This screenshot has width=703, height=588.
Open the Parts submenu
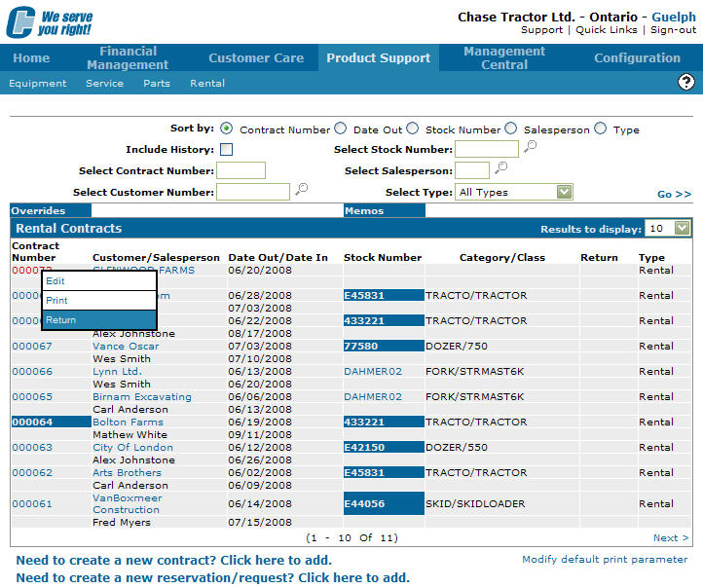point(157,84)
